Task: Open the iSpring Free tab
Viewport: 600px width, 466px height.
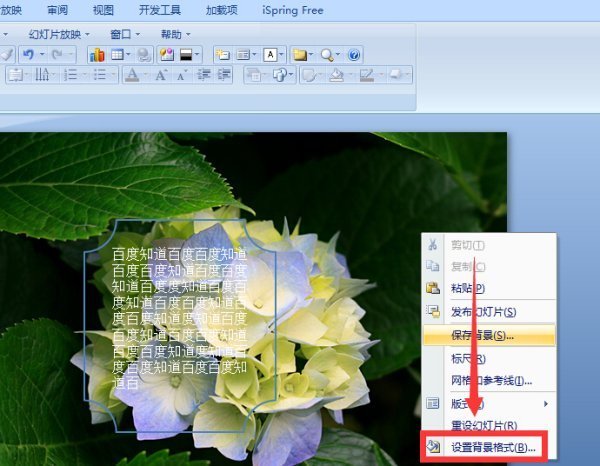Action: click(x=293, y=10)
